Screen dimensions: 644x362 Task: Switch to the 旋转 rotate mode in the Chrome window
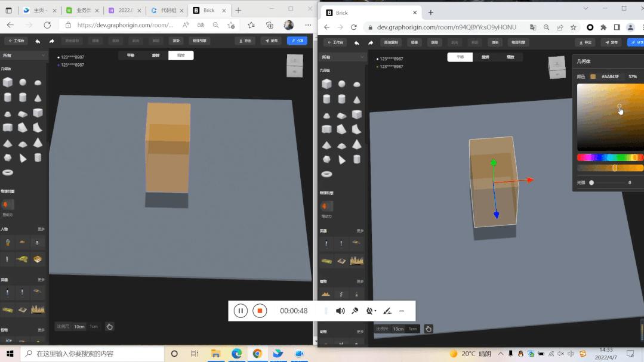485,57
